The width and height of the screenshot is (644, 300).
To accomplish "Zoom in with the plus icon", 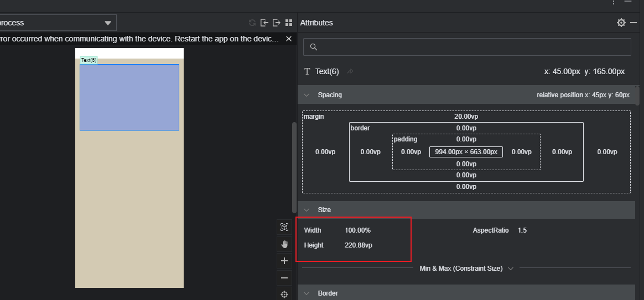I will [284, 261].
